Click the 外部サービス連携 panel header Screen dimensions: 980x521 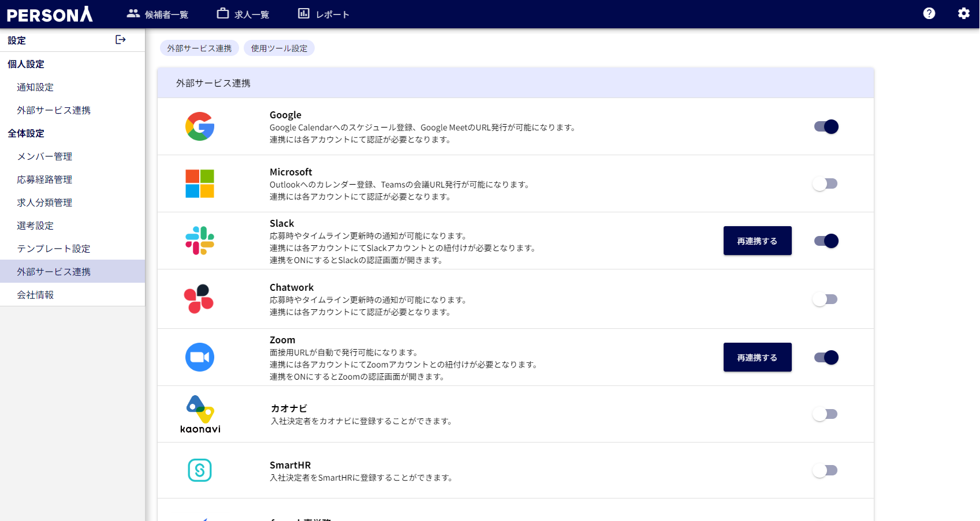pos(516,83)
